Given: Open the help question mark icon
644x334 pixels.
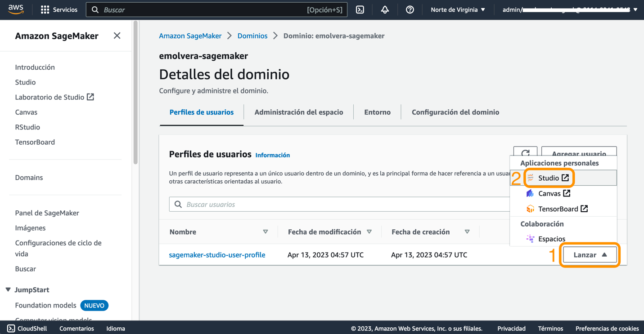Looking at the screenshot, I should pyautogui.click(x=410, y=9).
